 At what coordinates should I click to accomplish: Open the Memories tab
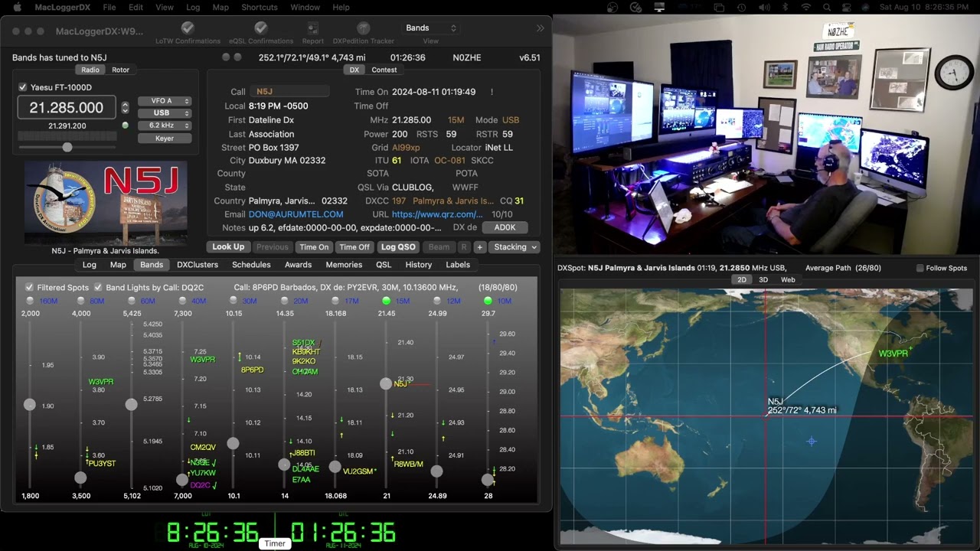(x=344, y=265)
